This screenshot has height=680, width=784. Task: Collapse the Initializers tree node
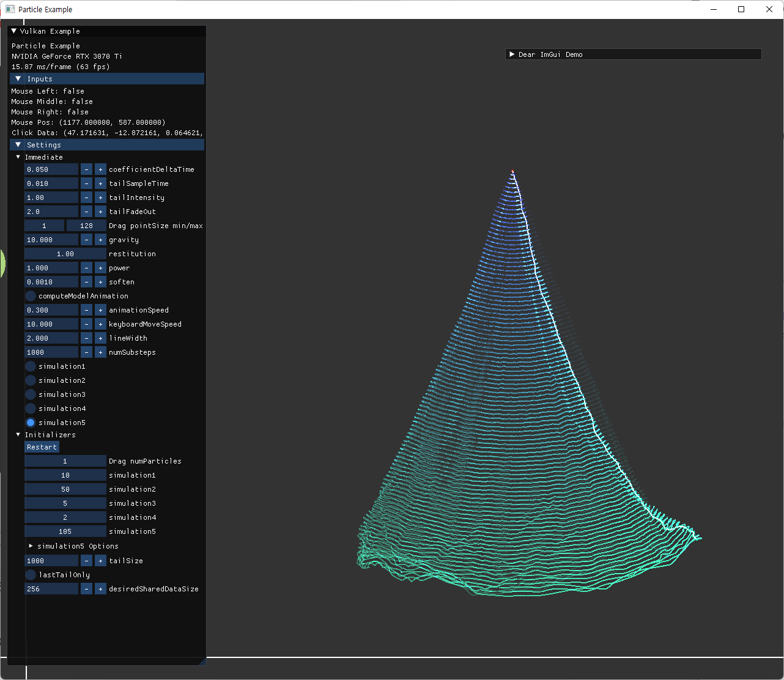(x=18, y=435)
